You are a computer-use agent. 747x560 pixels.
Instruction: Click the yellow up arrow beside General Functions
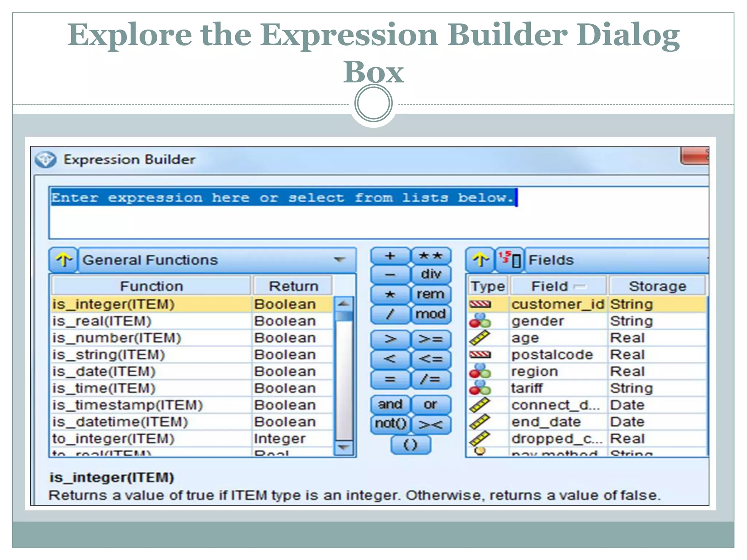tap(63, 260)
